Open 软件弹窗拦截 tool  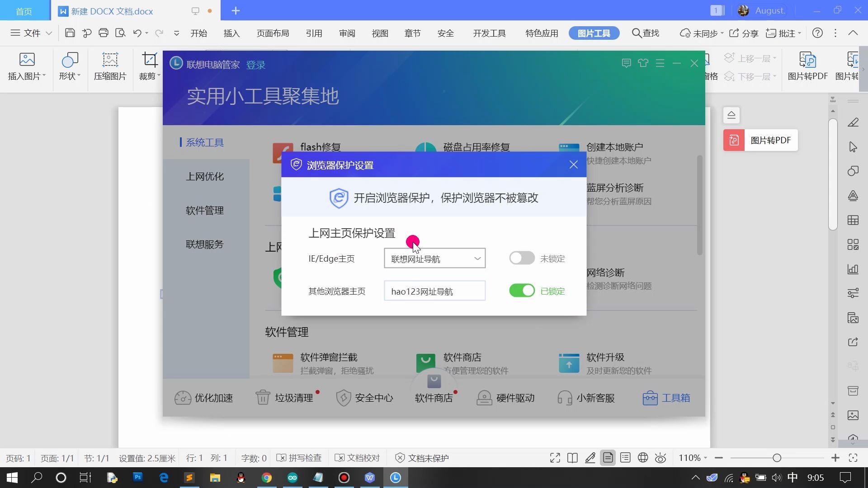click(x=323, y=363)
